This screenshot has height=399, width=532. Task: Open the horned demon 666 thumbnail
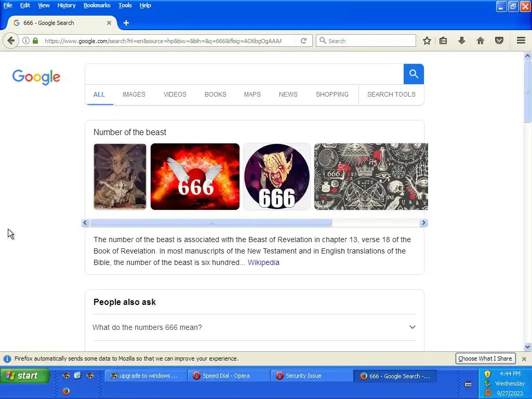point(277,177)
